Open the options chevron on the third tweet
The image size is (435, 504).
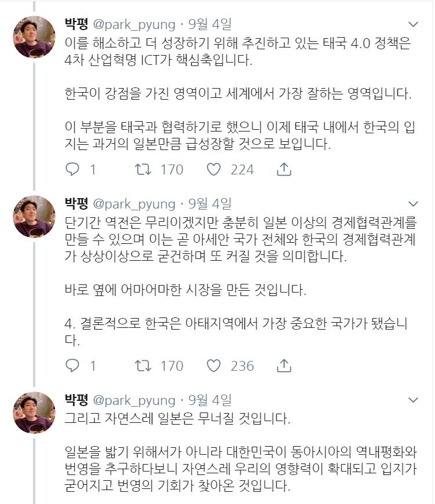coord(413,399)
